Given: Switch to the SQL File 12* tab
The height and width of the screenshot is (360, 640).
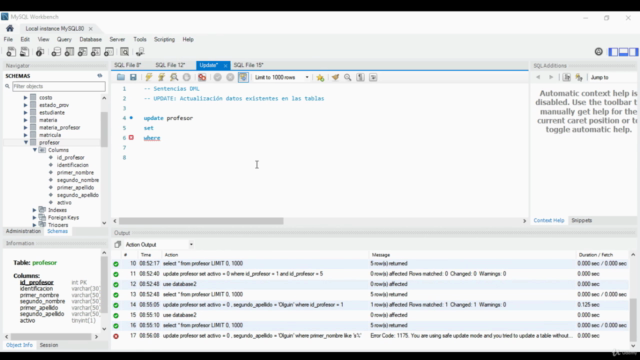Looking at the screenshot, I should (x=170, y=65).
